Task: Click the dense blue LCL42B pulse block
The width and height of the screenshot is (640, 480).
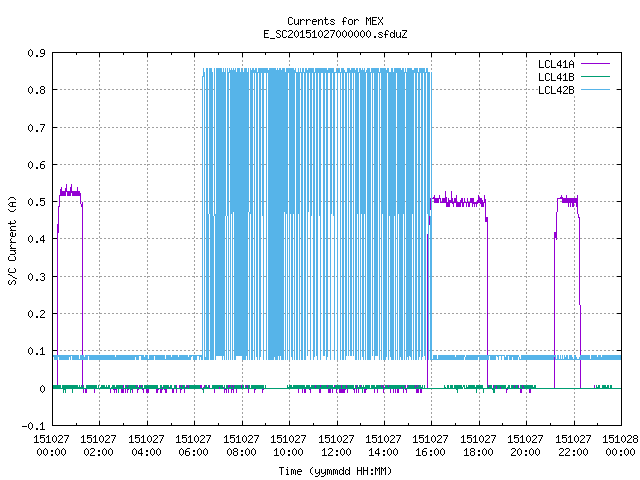Action: (x=317, y=214)
